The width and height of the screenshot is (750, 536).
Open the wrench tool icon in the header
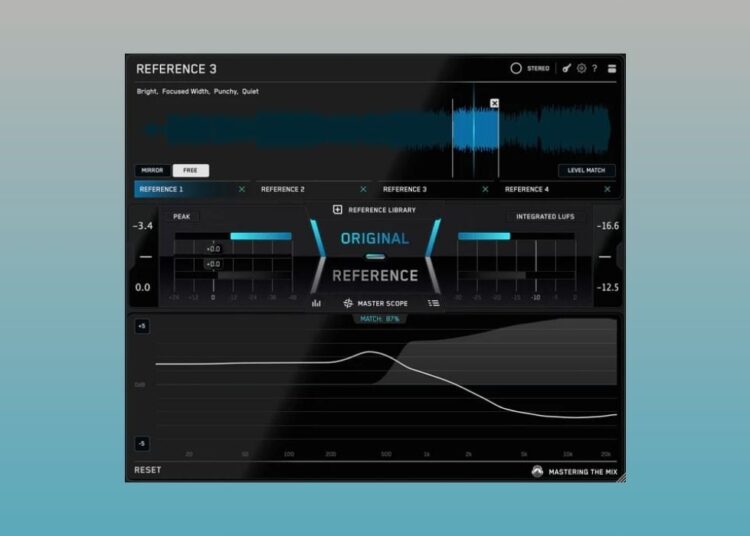pyautogui.click(x=566, y=68)
